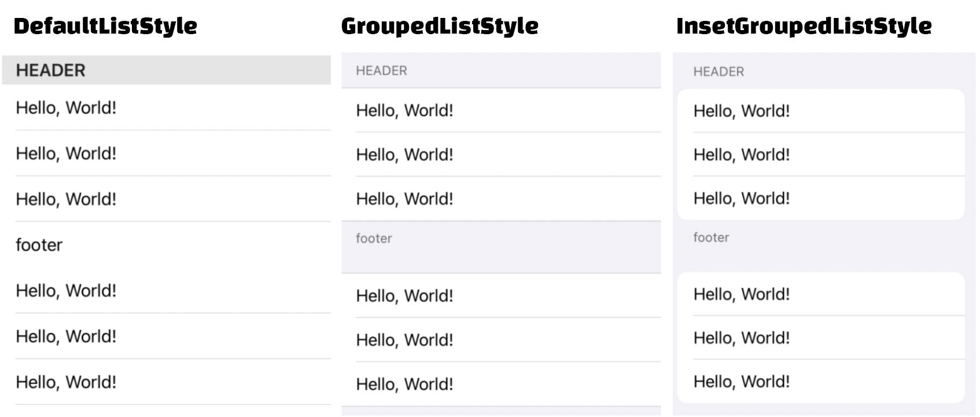Screen dimensions: 980x417
Task: Tap the HEADER label in GroupedListStyle list
Action: [x=381, y=71]
